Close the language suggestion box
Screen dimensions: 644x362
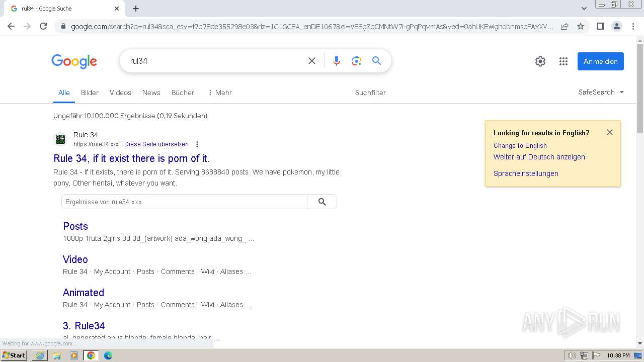point(610,132)
